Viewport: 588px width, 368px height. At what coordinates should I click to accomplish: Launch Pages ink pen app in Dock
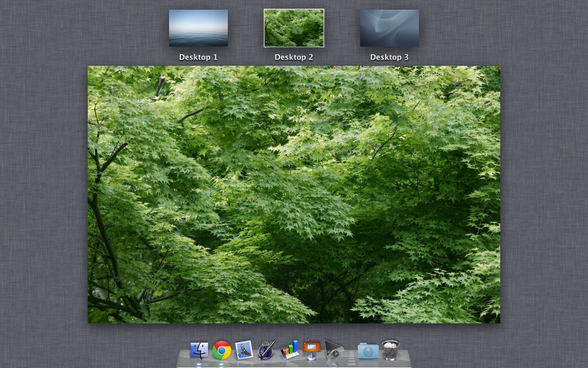(266, 350)
